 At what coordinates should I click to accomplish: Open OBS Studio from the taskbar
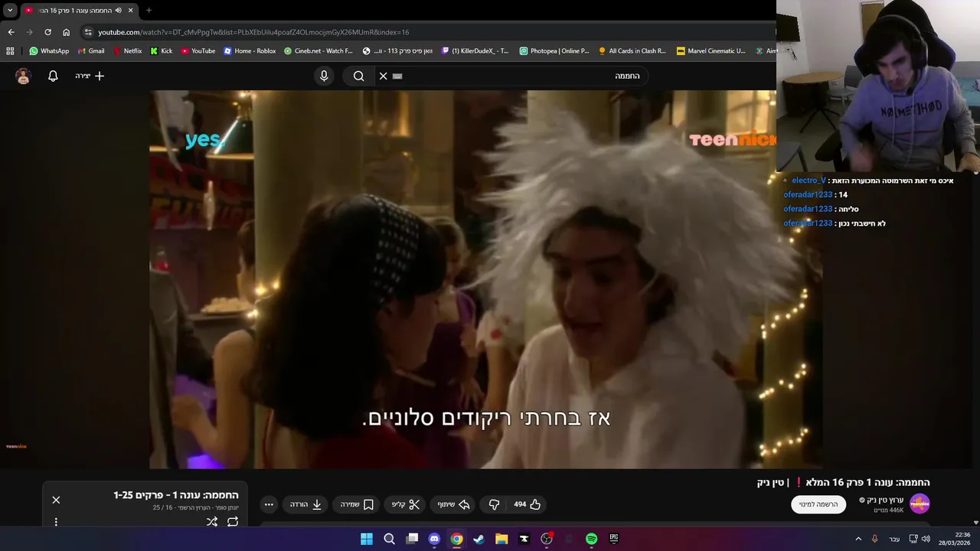[x=547, y=539]
